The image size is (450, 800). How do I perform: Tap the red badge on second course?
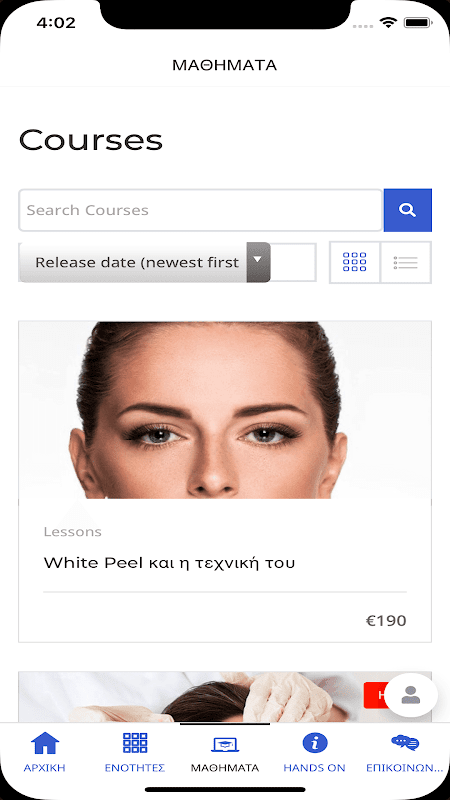(x=374, y=695)
